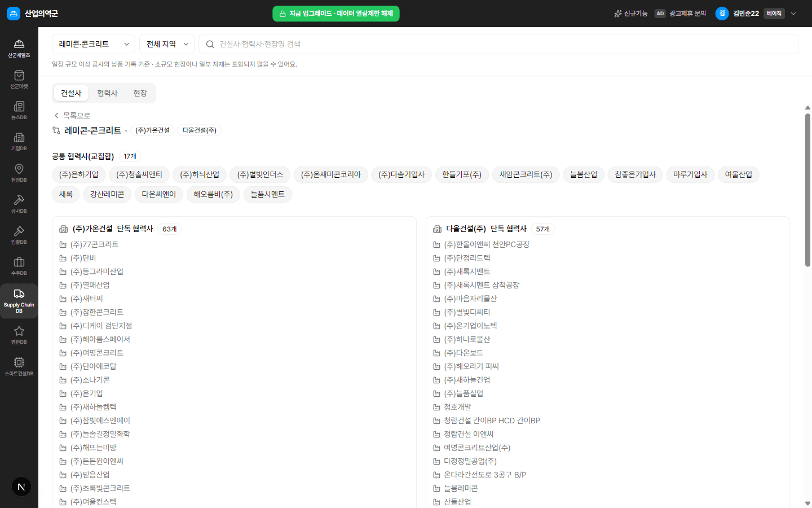Open 현장DB sidebar item
This screenshot has height=508, width=812.
(x=19, y=173)
